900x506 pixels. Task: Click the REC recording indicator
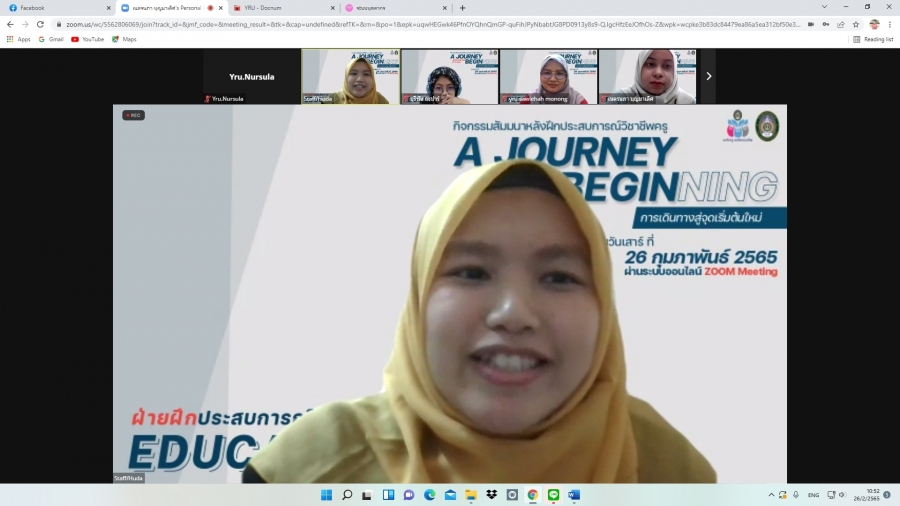click(134, 115)
